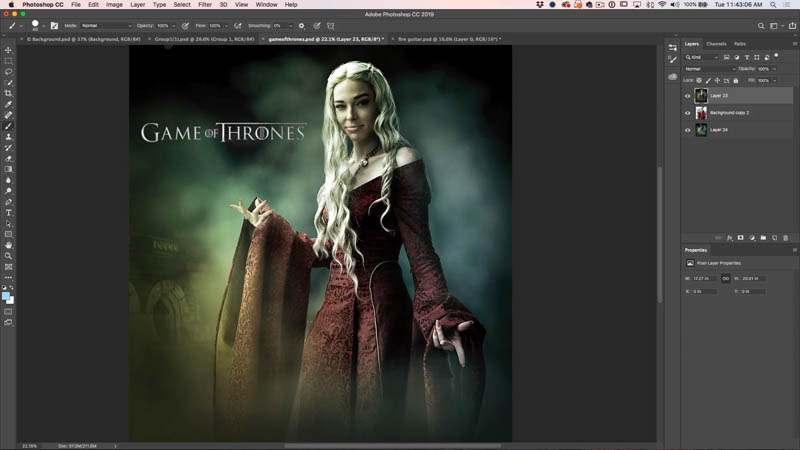This screenshot has width=800, height=450.
Task: Open layer Fill dropdown
Action: pyautogui.click(x=774, y=81)
